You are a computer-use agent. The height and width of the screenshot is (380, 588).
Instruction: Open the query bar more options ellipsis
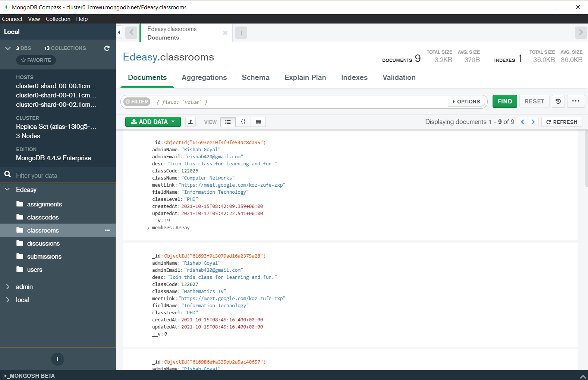(576, 101)
